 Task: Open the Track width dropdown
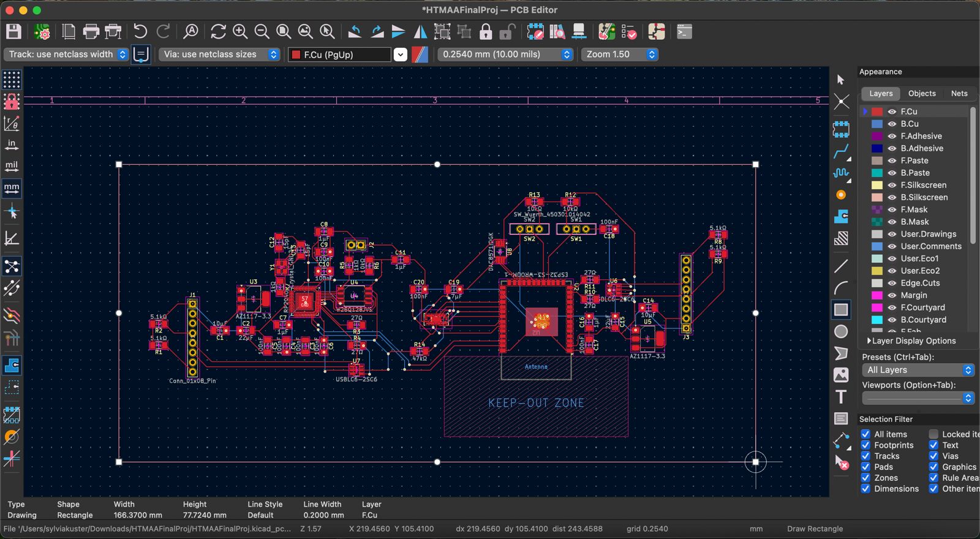(66, 55)
